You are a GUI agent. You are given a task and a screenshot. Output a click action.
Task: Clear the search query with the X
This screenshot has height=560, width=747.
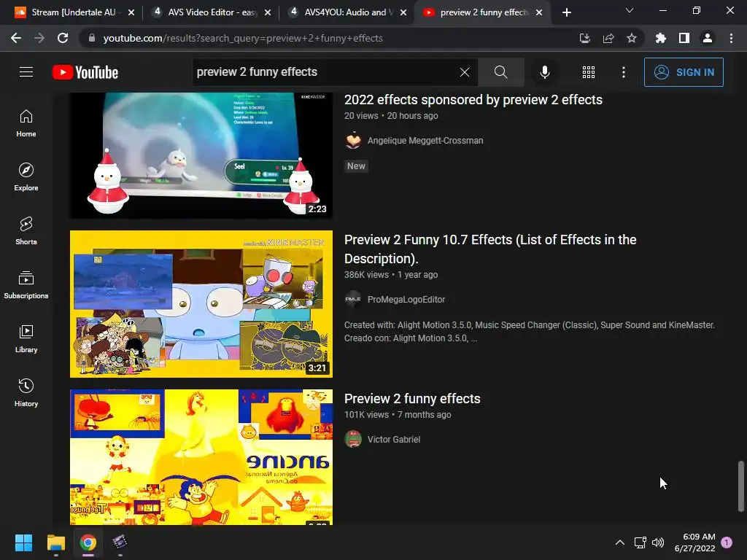tap(465, 72)
